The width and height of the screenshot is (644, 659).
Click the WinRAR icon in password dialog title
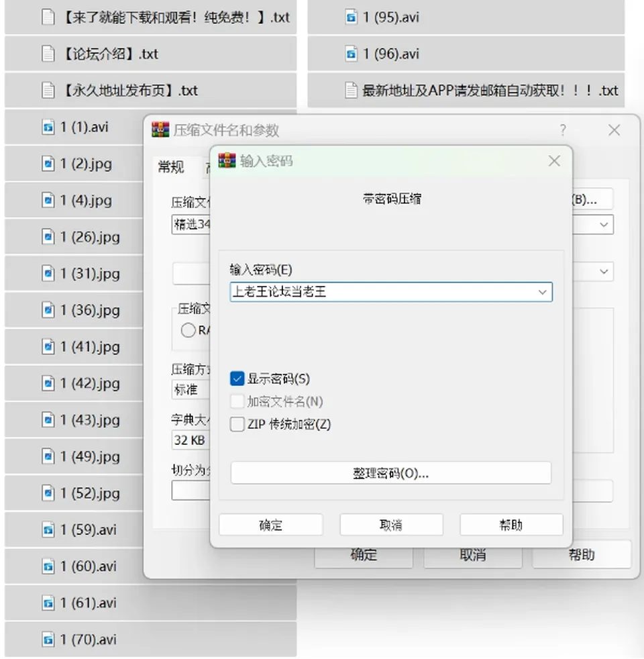coord(227,160)
